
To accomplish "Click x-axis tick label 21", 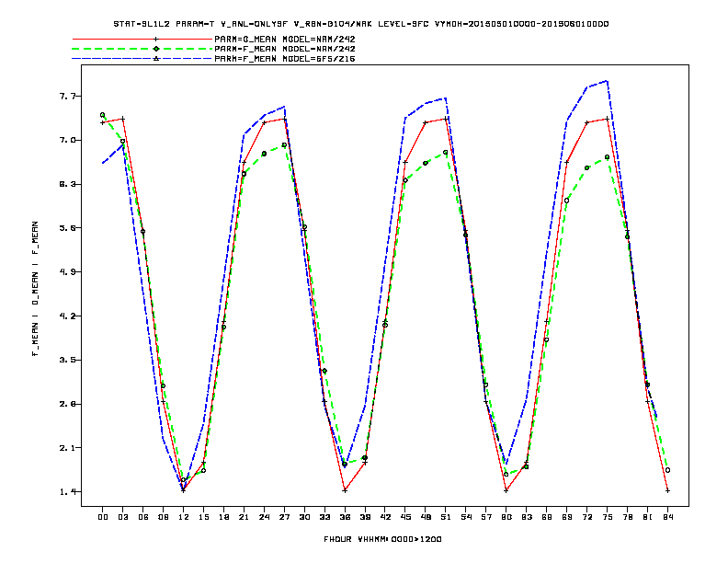I will 244,517.
